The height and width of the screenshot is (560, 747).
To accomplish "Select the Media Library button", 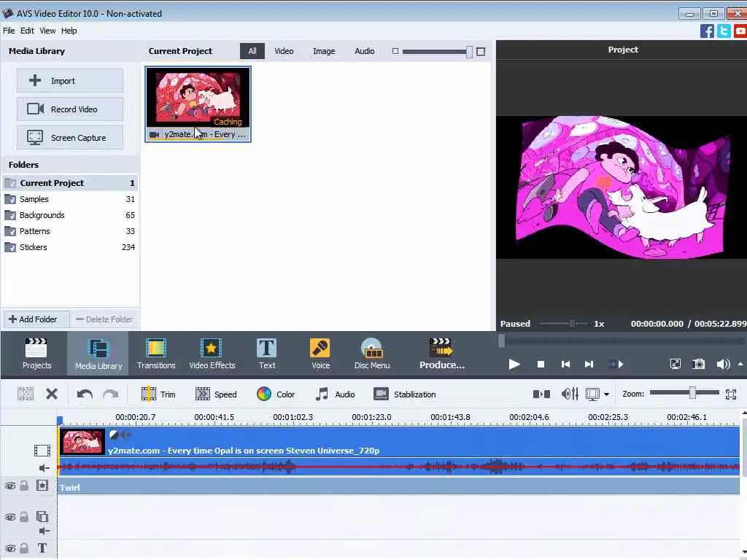I will (x=98, y=354).
